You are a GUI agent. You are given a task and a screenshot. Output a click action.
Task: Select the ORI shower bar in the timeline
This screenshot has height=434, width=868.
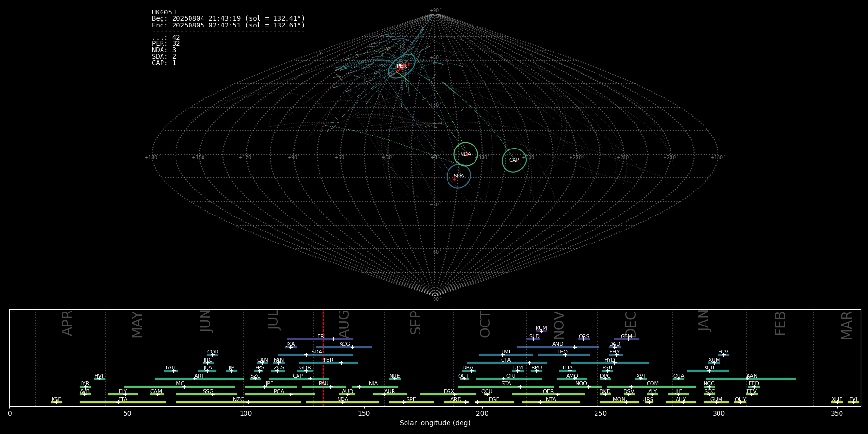pos(509,379)
